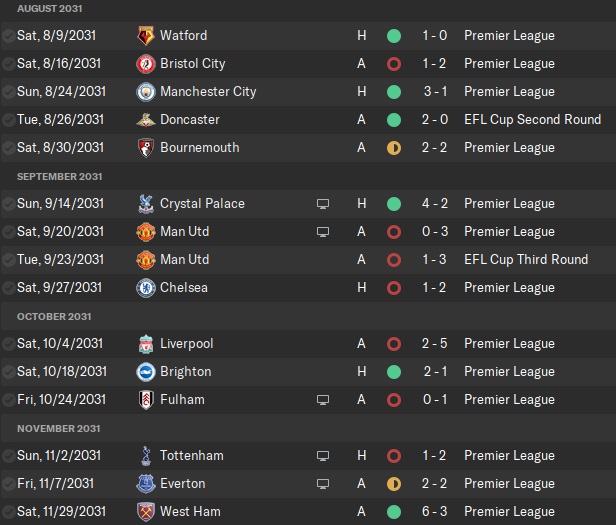Click the TV broadcast icon for Fulham match
The width and height of the screenshot is (616, 525).
[x=322, y=400]
